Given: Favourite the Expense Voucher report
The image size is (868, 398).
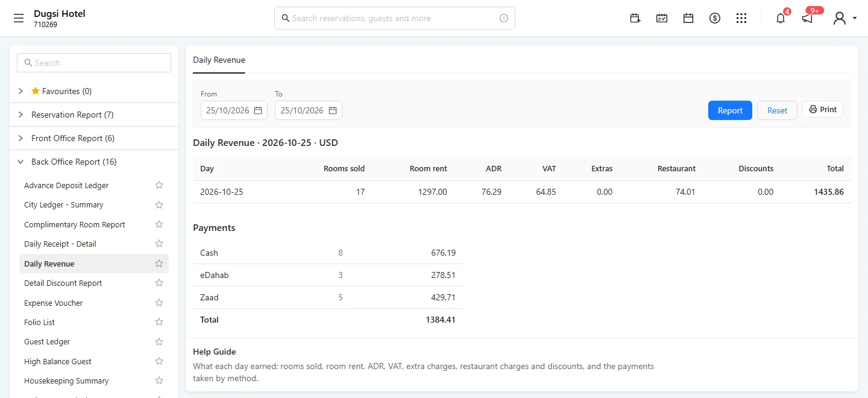Looking at the screenshot, I should click(159, 303).
